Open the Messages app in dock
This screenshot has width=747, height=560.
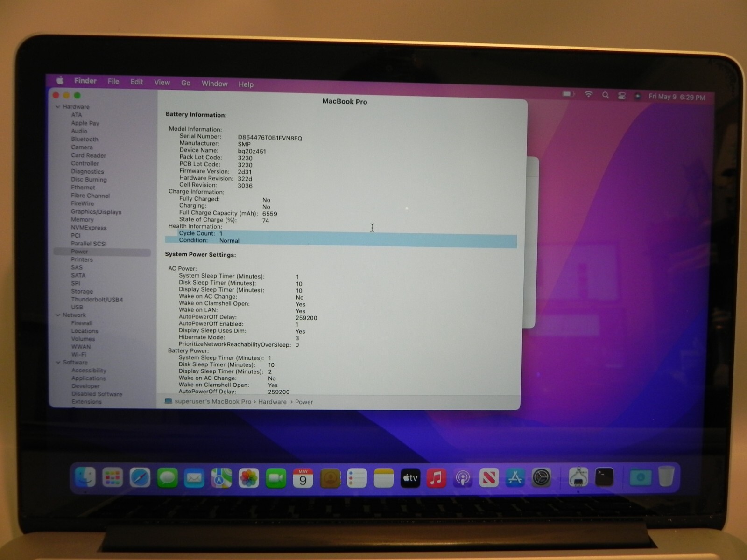click(167, 478)
